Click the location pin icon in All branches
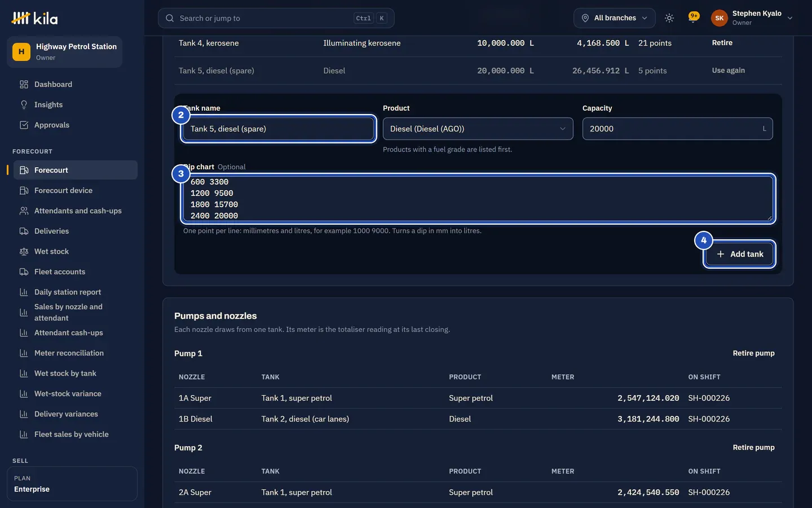812x508 pixels. [x=585, y=18]
